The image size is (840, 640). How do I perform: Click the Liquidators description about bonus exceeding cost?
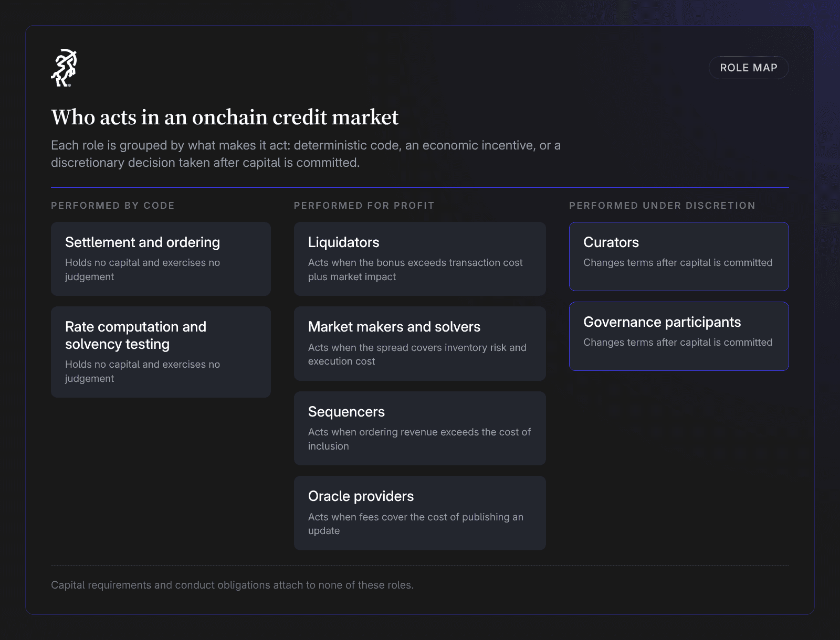pyautogui.click(x=415, y=270)
